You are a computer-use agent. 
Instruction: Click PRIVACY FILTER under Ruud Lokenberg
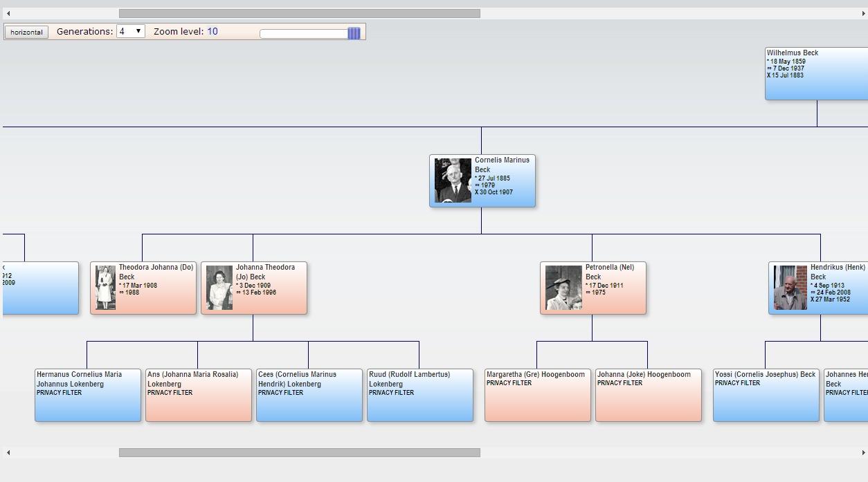391,393
